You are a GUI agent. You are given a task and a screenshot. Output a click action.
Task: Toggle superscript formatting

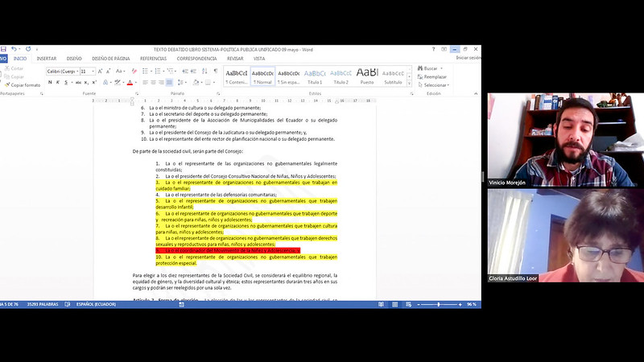point(94,83)
